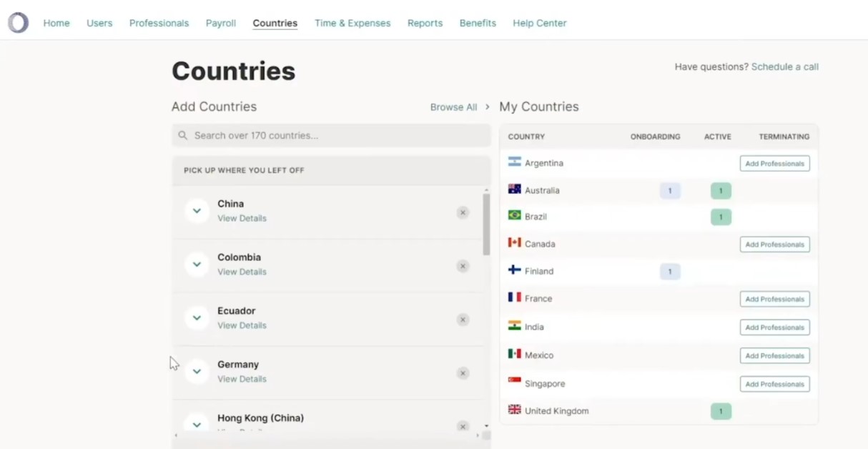Click the United Kingdom flag icon
The width and height of the screenshot is (868, 449).
(514, 410)
